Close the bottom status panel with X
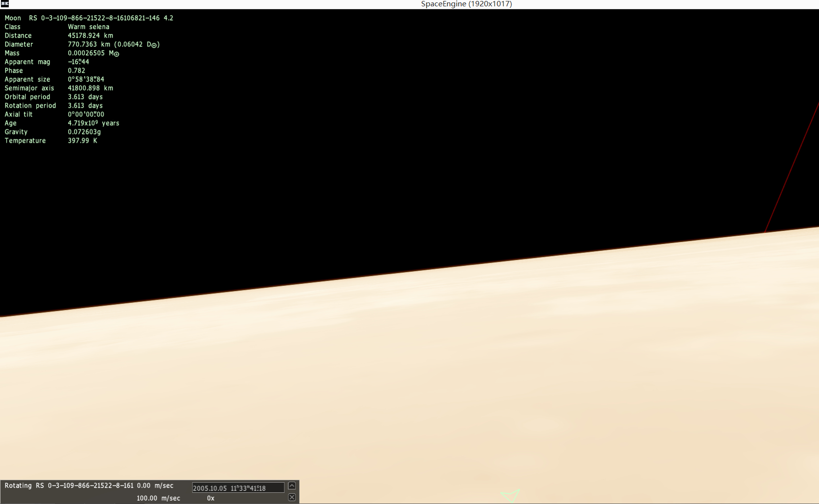 (x=292, y=497)
